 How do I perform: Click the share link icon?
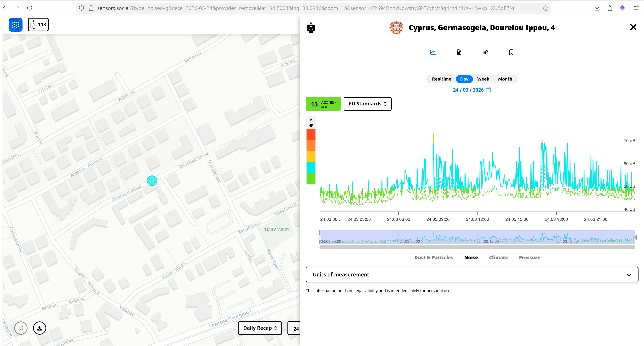485,52
